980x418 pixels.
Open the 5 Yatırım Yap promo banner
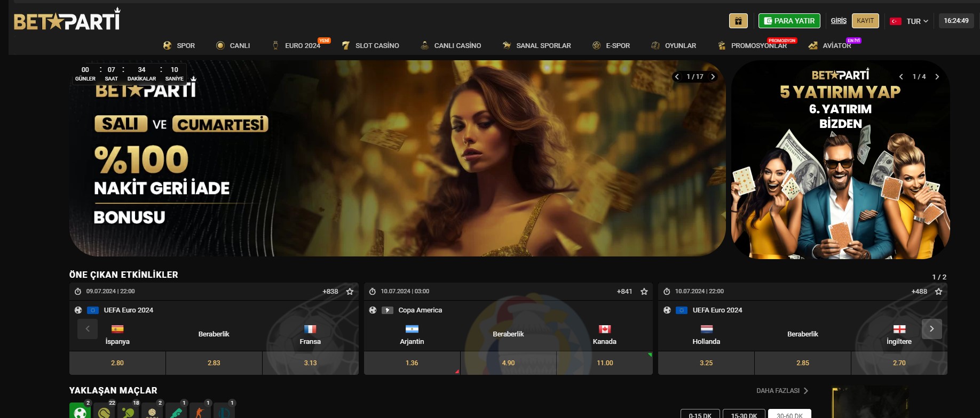pos(840,160)
